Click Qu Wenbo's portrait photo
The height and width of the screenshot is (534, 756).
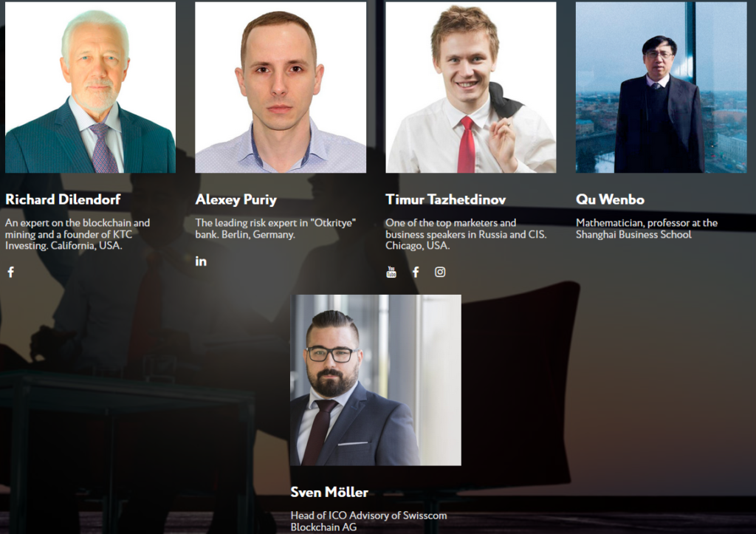[x=661, y=87]
